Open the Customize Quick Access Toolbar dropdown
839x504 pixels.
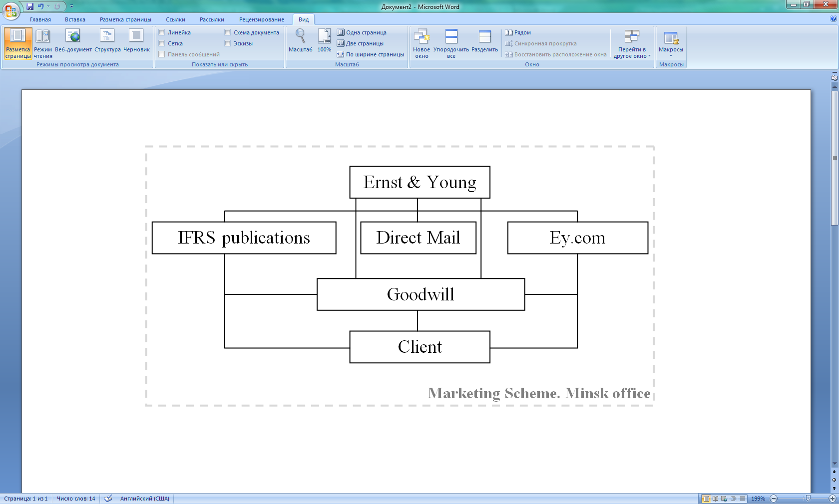(71, 6)
